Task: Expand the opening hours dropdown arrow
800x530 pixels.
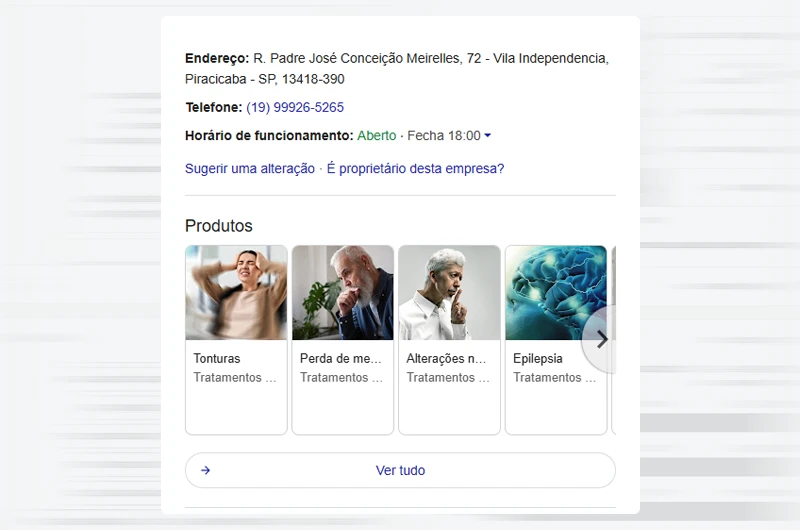Action: 487,136
